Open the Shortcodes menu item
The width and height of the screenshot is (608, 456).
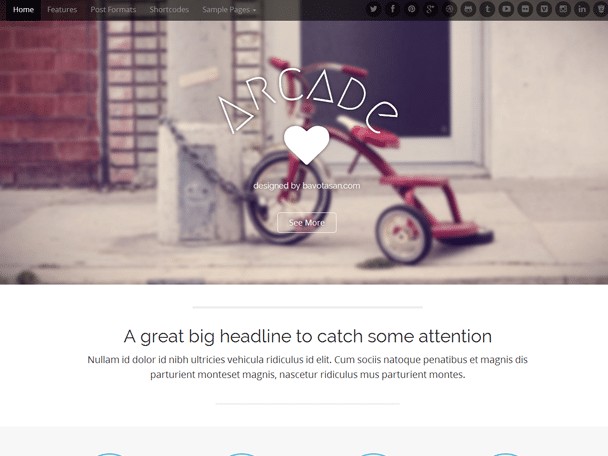(169, 10)
